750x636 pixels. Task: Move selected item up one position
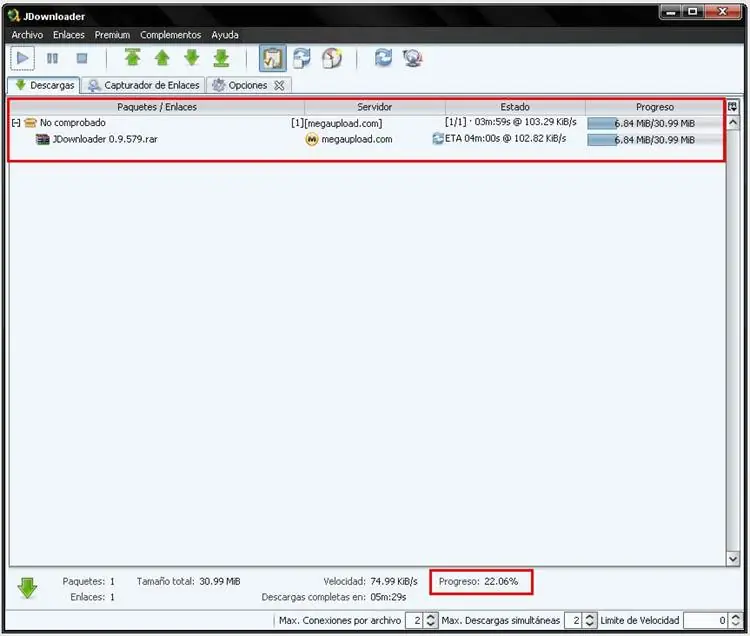pyautogui.click(x=162, y=58)
